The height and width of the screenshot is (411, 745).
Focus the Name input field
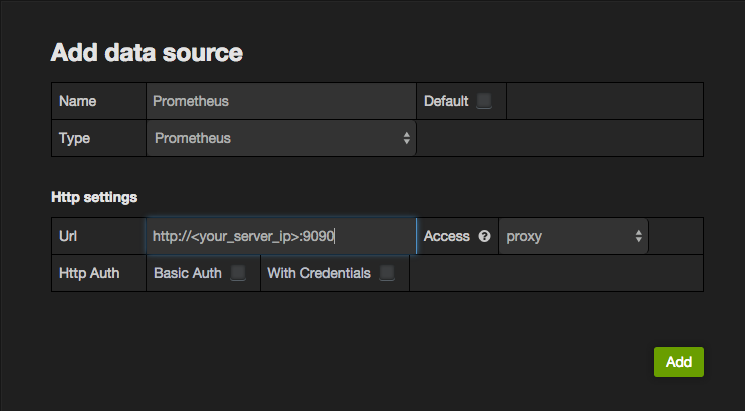[281, 101]
